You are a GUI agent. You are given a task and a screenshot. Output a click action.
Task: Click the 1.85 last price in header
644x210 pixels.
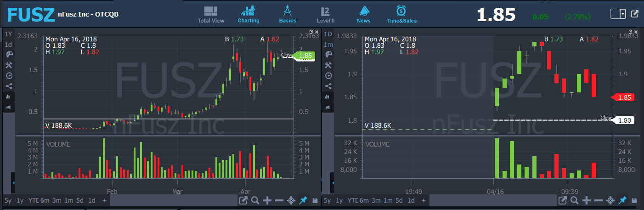[x=496, y=15]
